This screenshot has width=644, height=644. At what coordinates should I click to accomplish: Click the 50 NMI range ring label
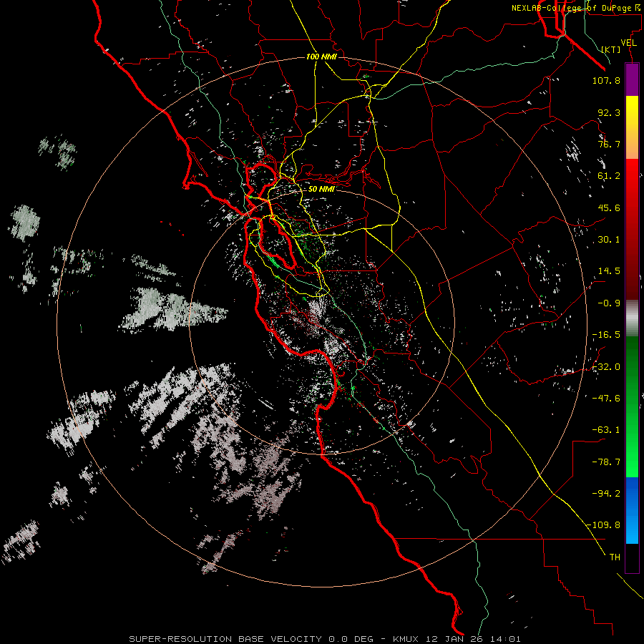[x=321, y=189]
